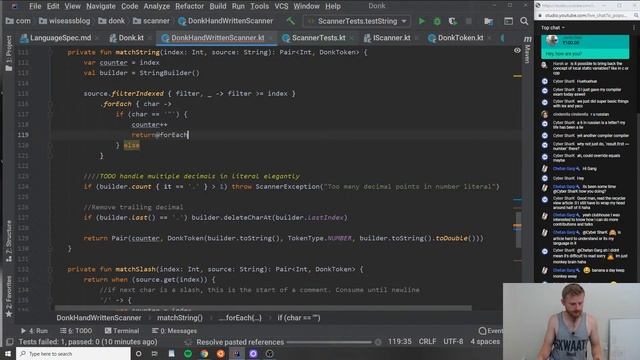Close the Donk.kt editor tab

[149, 38]
